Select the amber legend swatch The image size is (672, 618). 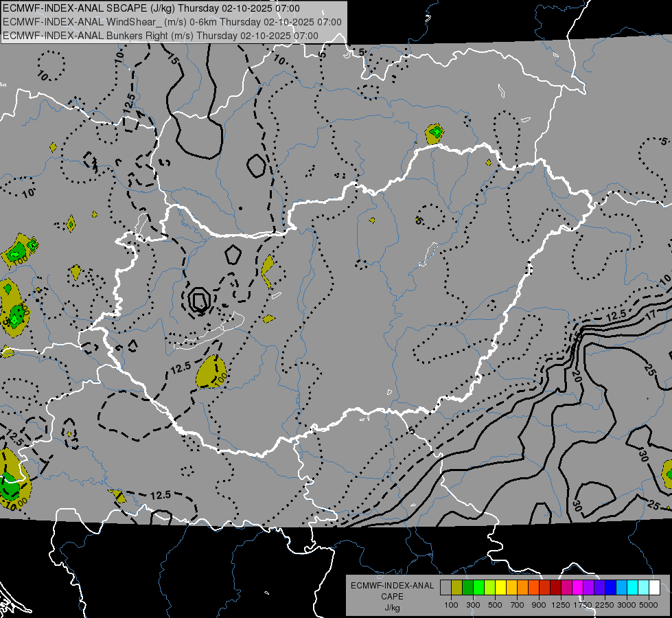511,587
